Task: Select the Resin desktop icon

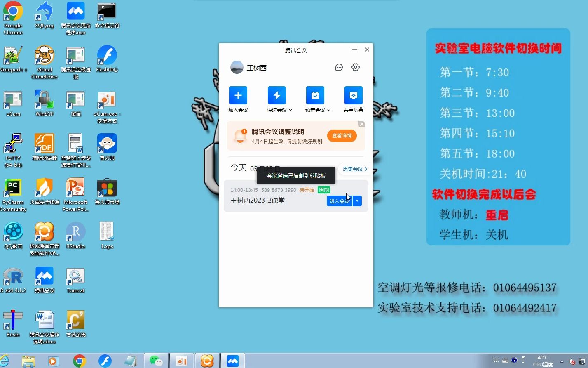Action: coord(13,324)
